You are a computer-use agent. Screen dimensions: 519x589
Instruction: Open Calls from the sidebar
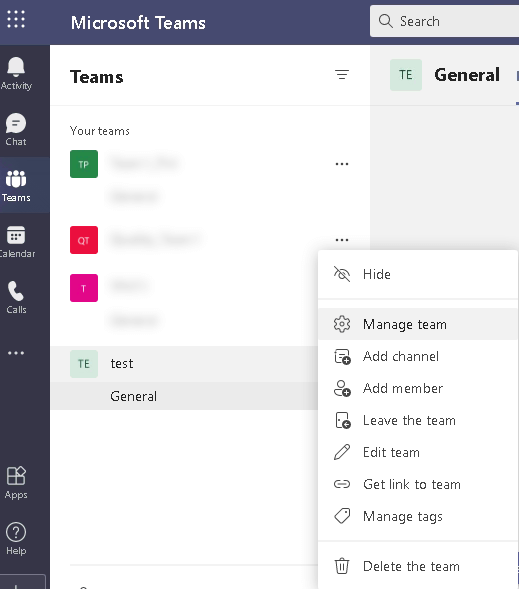coord(16,298)
